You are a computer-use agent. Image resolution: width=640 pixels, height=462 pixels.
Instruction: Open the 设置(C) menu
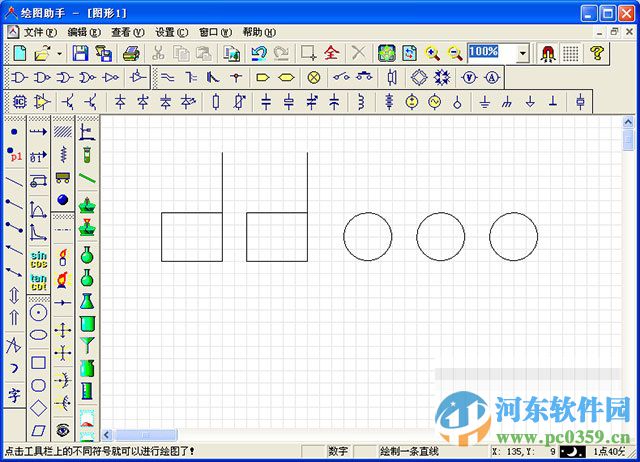point(171,32)
